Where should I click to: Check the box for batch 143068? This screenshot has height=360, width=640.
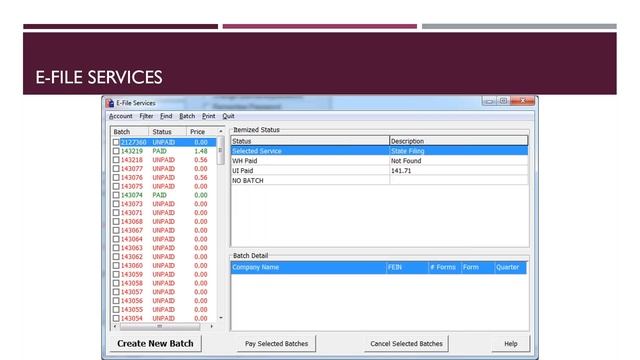point(116,222)
